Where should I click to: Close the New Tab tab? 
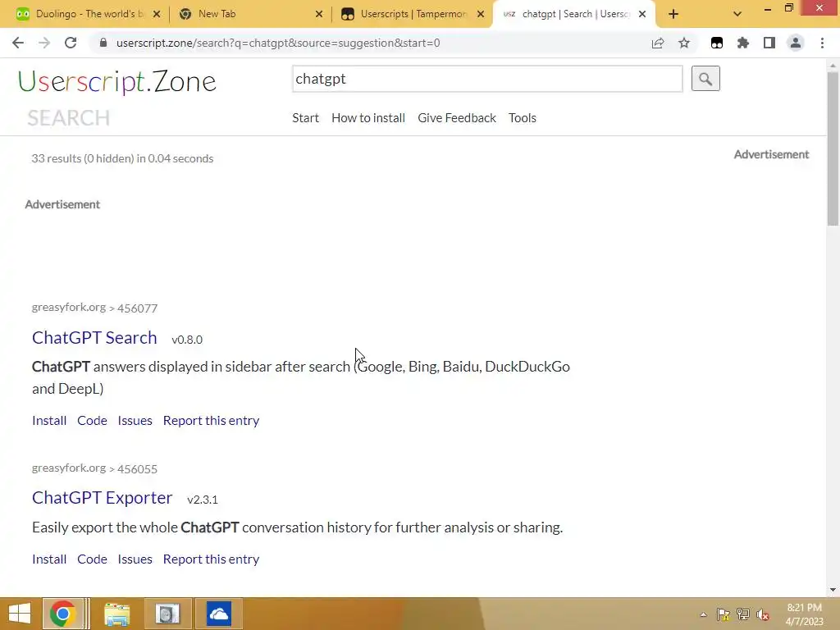(x=319, y=14)
